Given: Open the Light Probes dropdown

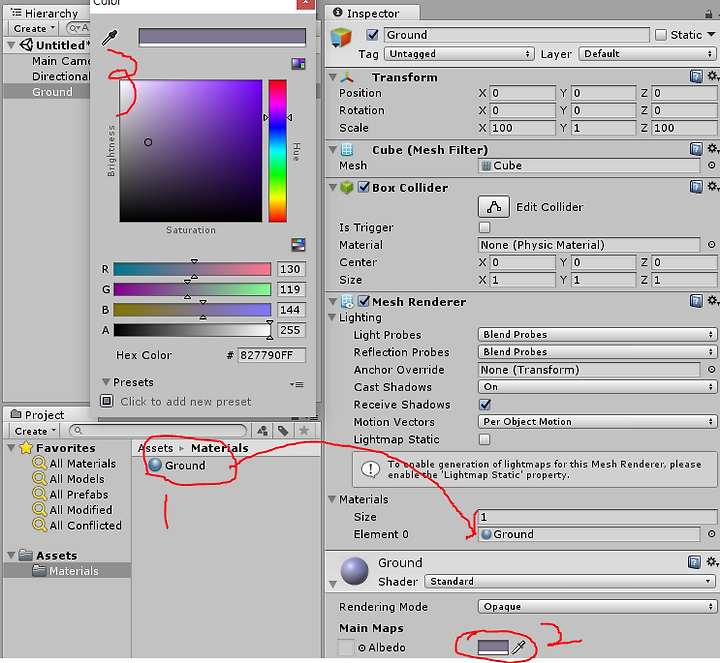Looking at the screenshot, I should tap(597, 334).
